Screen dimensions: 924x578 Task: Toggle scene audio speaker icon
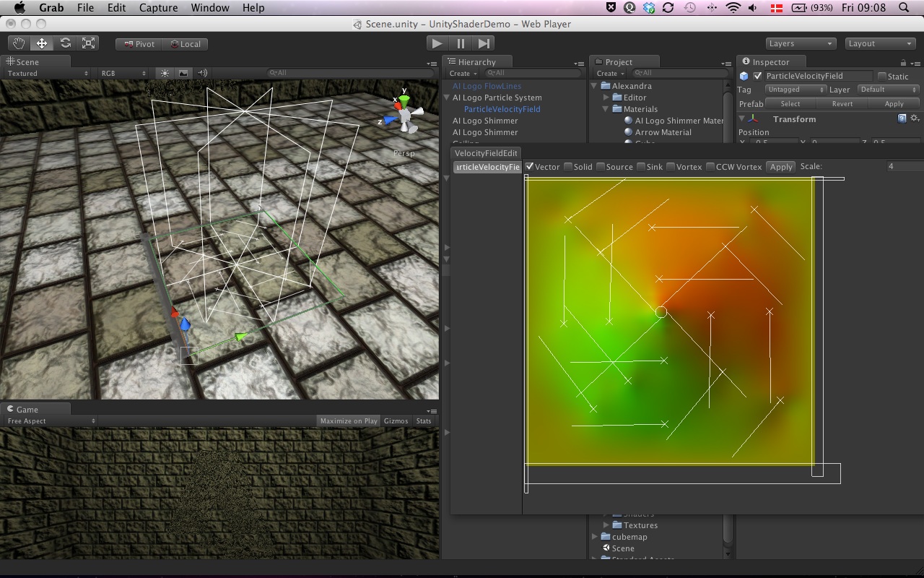click(x=202, y=73)
